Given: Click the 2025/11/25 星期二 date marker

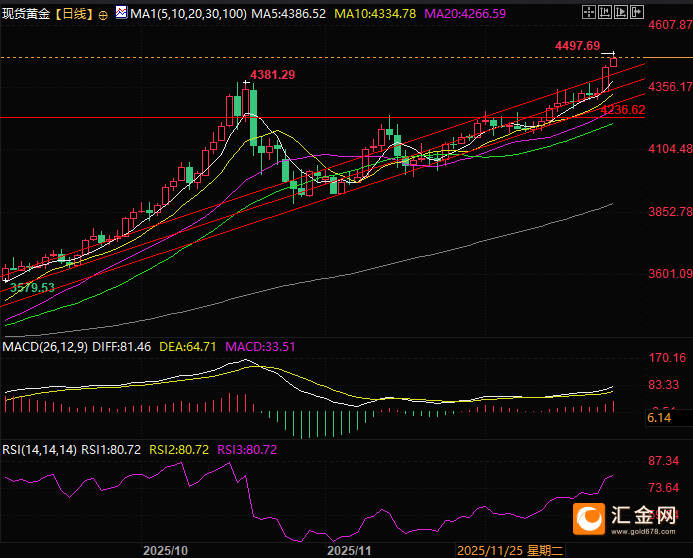Looking at the screenshot, I should [x=510, y=550].
